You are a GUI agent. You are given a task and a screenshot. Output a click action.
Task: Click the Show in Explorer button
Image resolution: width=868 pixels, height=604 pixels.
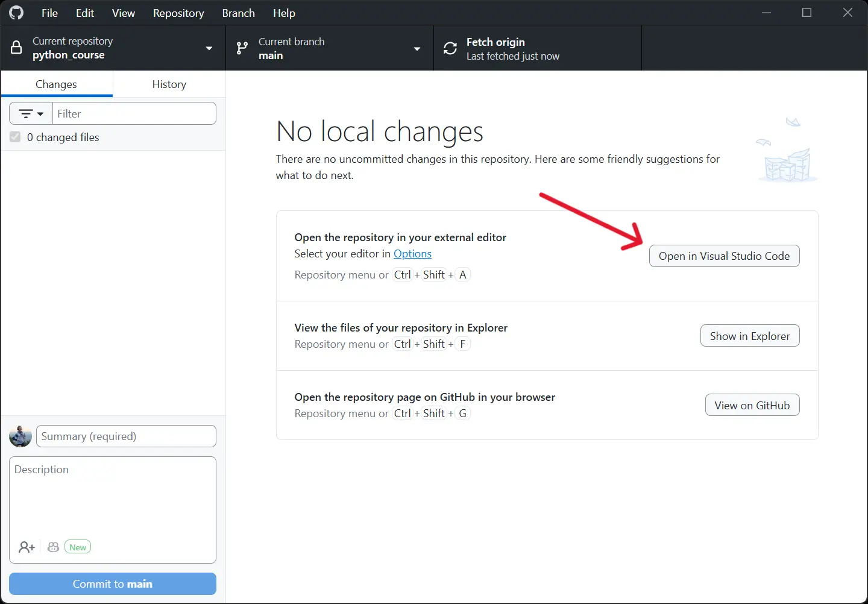(750, 336)
